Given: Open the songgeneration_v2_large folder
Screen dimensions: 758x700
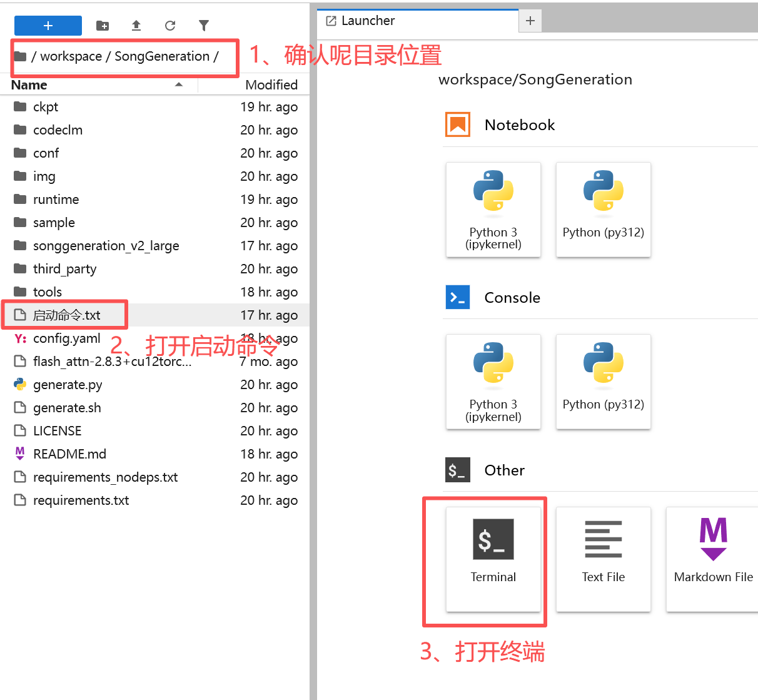Looking at the screenshot, I should [106, 246].
